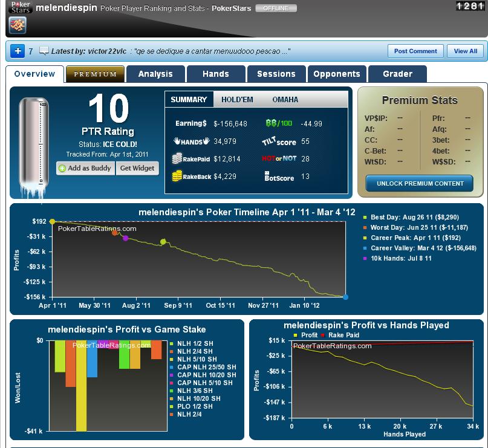
Task: Click the Get Widget button
Action: pyautogui.click(x=137, y=168)
